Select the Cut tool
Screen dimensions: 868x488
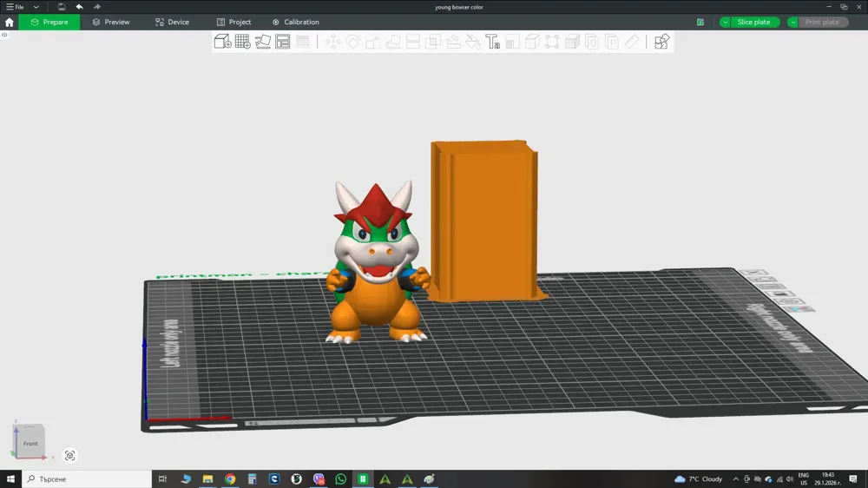[x=413, y=42]
